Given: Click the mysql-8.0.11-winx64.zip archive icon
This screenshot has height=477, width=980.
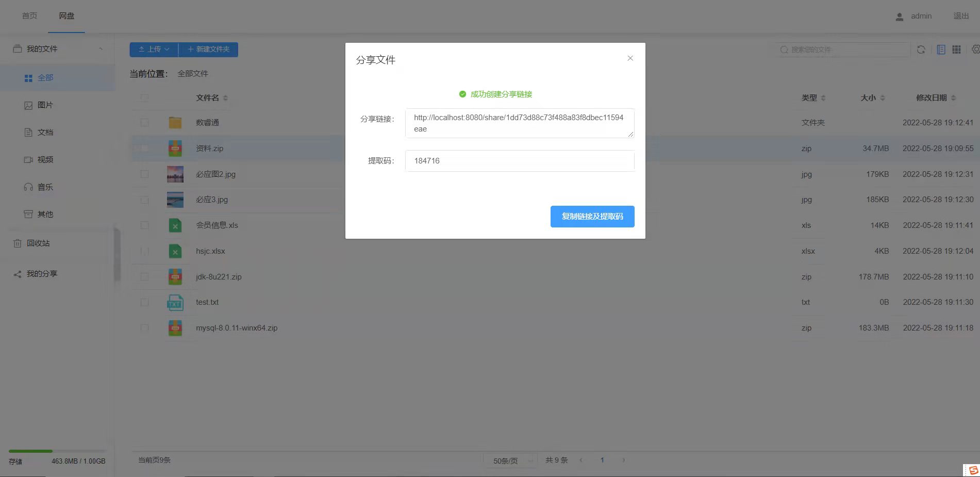Looking at the screenshot, I should [x=175, y=328].
